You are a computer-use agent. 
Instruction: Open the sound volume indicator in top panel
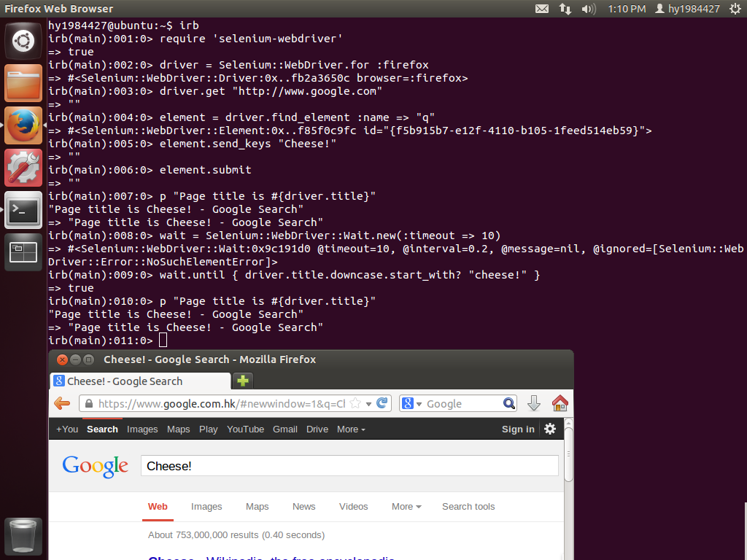point(589,9)
